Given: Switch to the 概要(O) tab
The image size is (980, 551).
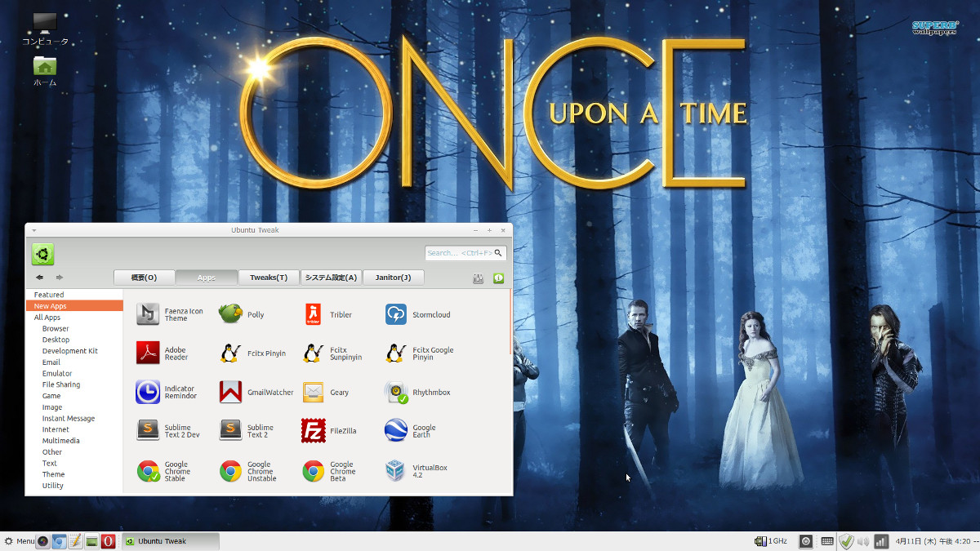Looking at the screenshot, I should coord(144,278).
